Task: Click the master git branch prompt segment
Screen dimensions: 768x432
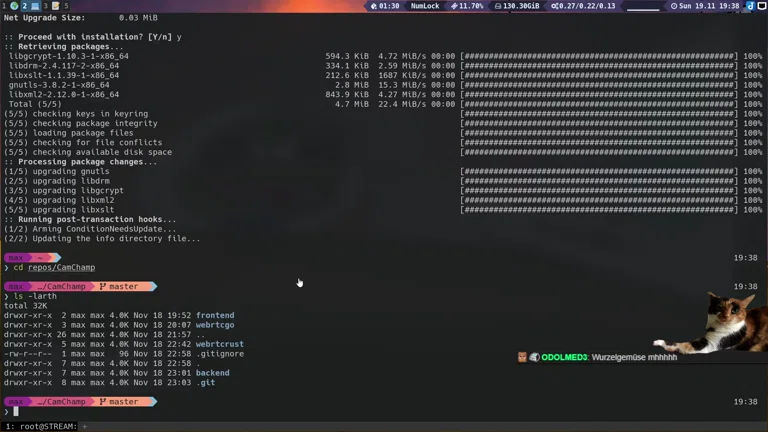Action: 123,402
